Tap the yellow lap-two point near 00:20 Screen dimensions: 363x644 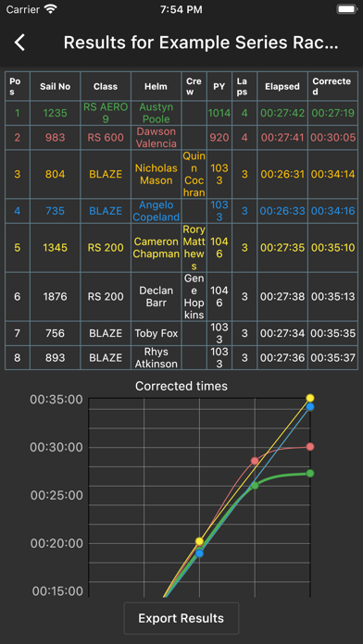tap(199, 541)
